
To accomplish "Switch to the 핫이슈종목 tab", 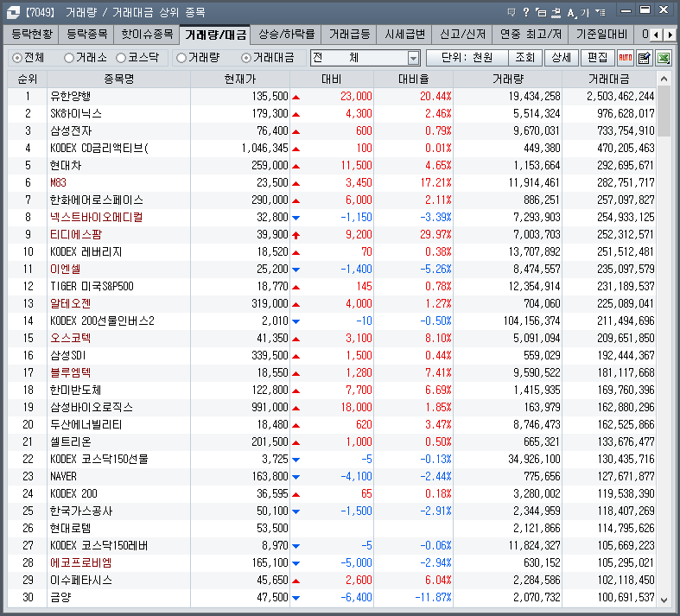I will (147, 35).
